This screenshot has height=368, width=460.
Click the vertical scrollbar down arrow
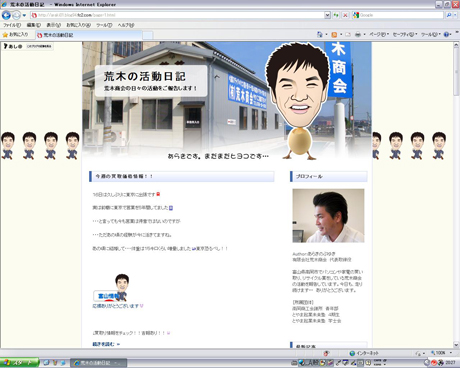(x=456, y=345)
